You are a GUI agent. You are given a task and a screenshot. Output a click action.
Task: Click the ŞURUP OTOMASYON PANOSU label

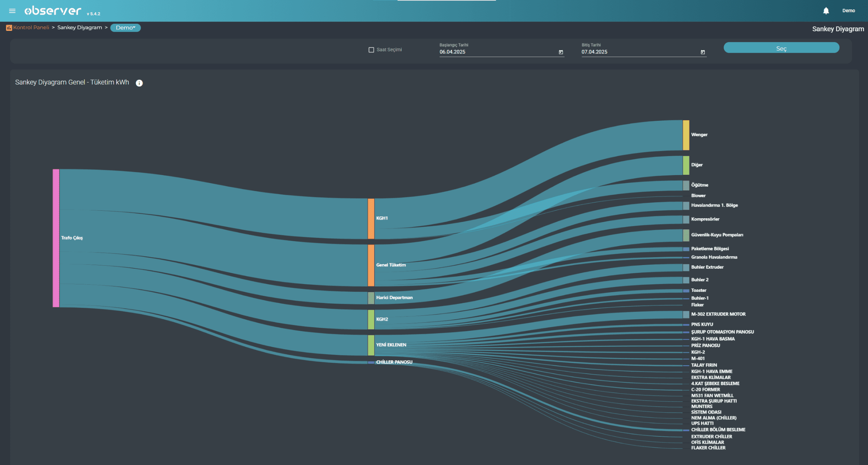point(723,332)
